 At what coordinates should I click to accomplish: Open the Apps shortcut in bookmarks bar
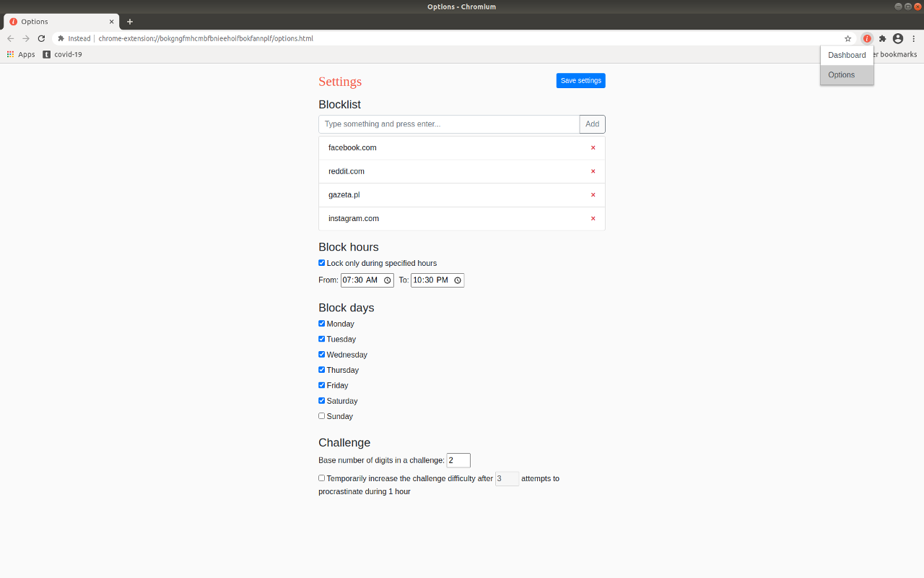point(21,54)
